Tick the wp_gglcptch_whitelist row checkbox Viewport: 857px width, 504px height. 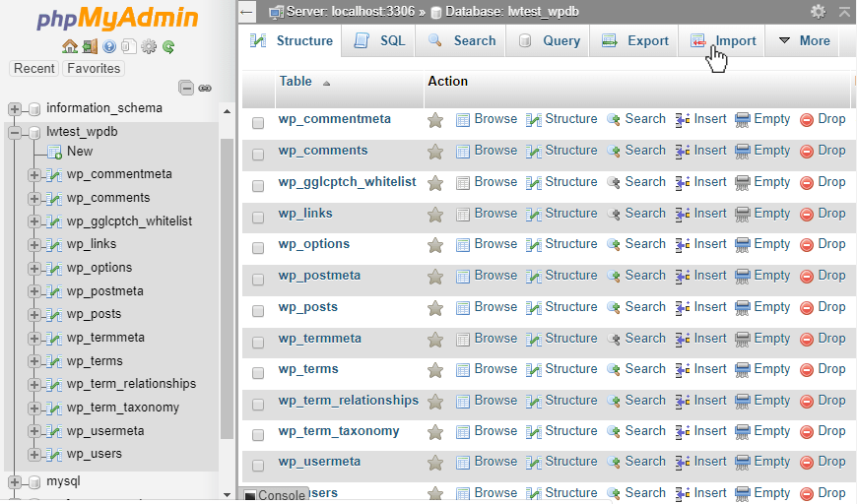[x=258, y=186]
